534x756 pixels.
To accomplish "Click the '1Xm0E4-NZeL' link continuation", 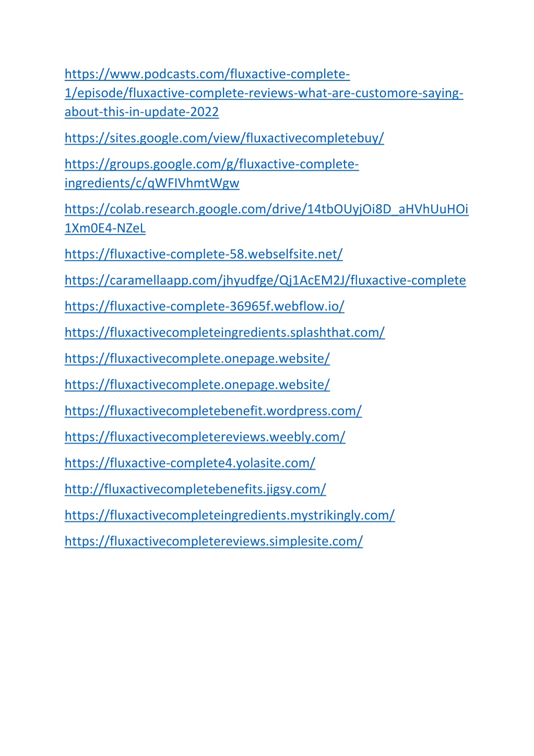I will click(x=105, y=228).
